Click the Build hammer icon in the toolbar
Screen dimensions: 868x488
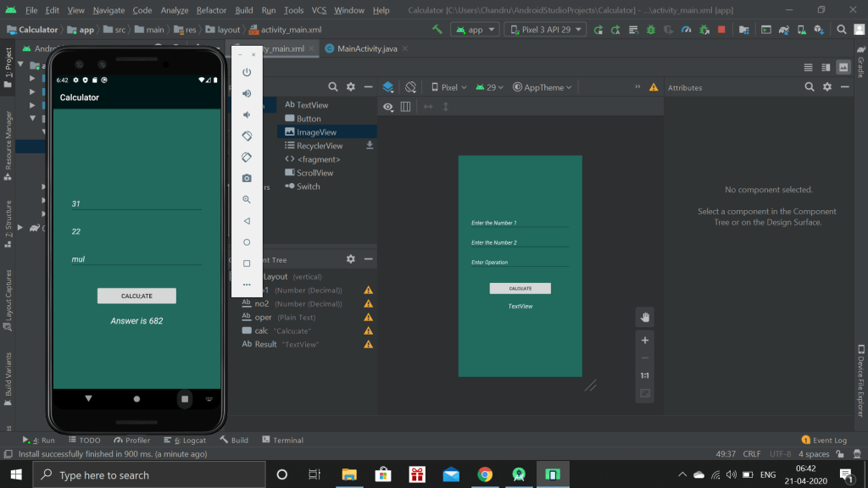tap(437, 30)
